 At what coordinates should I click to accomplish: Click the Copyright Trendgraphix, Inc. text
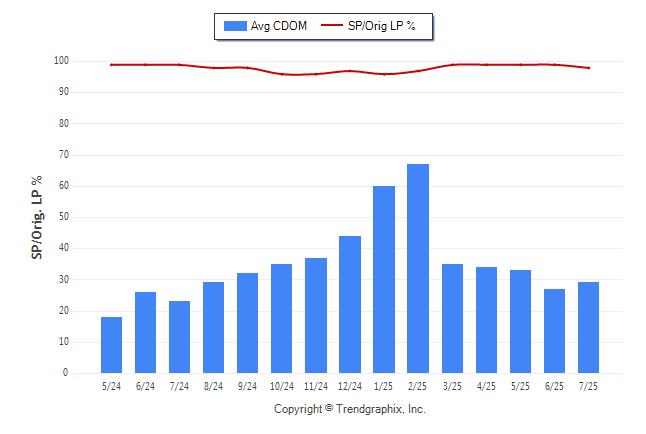pyautogui.click(x=350, y=409)
